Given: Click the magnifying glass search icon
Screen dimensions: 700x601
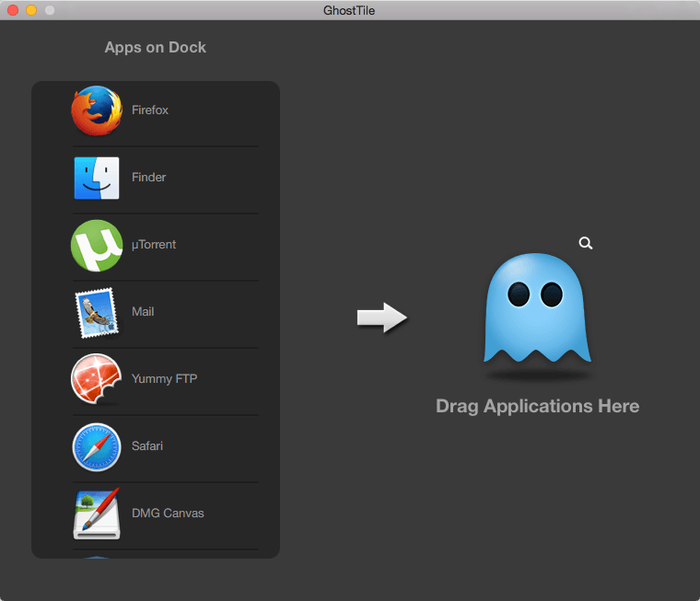Looking at the screenshot, I should [x=586, y=243].
